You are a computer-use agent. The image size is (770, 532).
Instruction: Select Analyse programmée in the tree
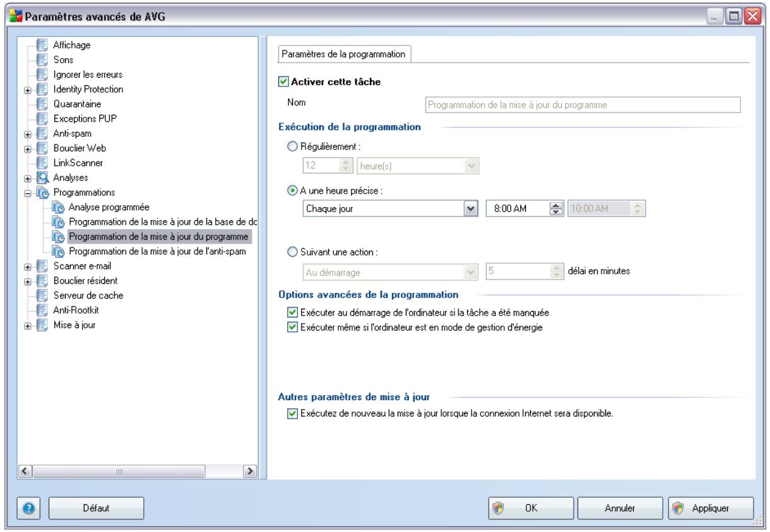click(x=109, y=207)
